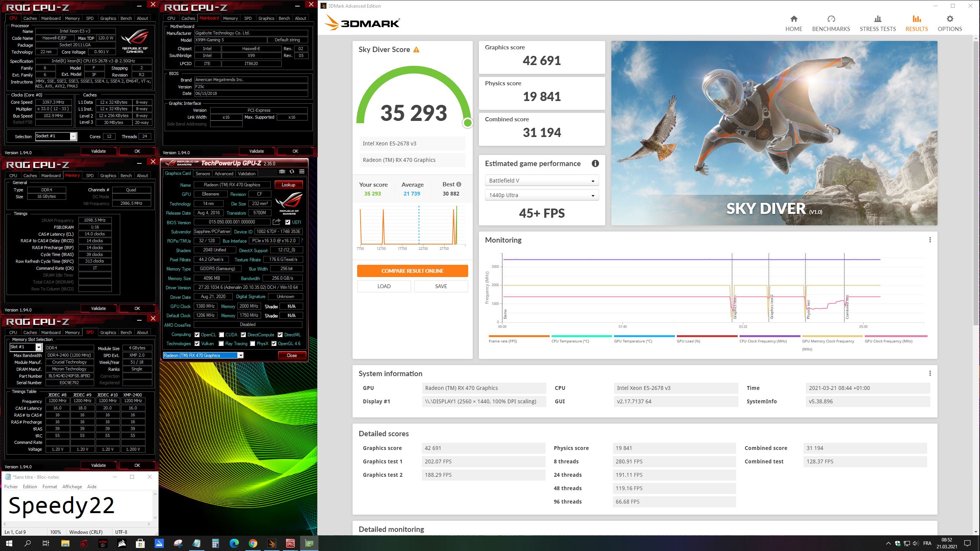
Task: Open Google Chrome from taskbar
Action: pyautogui.click(x=253, y=543)
